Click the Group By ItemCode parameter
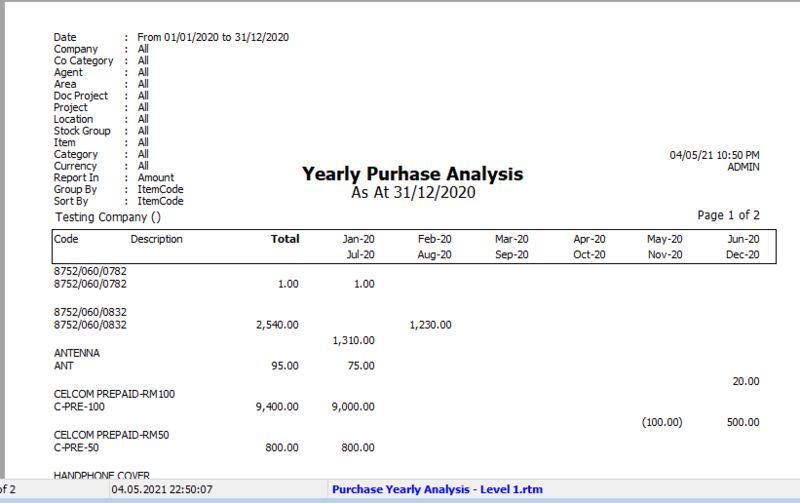This screenshot has height=503, width=800. 160,189
